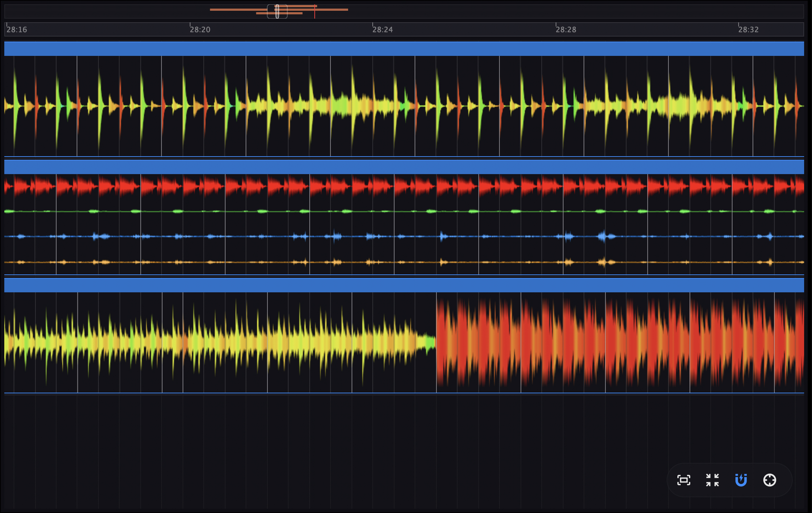This screenshot has width=812, height=513.
Task: Click the 28:20 mark on the timeline ruler
Action: [x=200, y=30]
